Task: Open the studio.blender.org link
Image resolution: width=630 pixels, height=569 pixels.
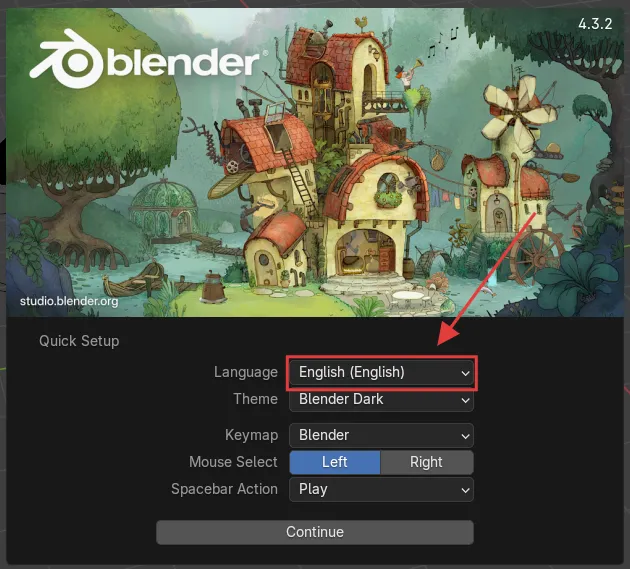Action: click(x=69, y=301)
